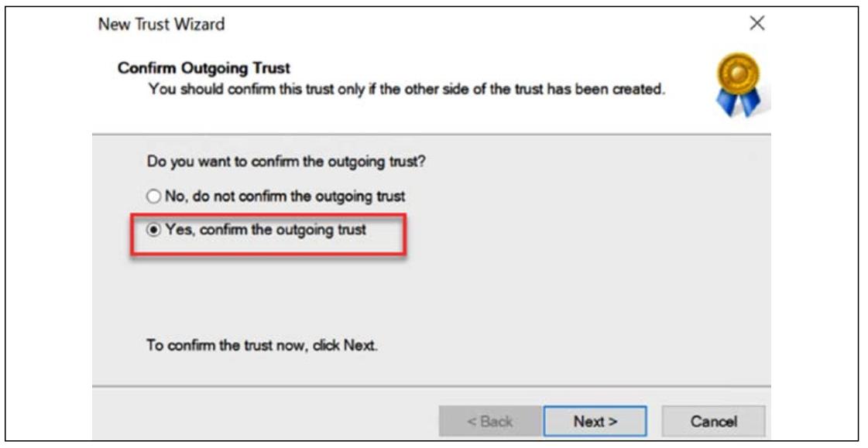Click the 'To confirm the trust now' hint text
The image size is (868, 448).
262,345
